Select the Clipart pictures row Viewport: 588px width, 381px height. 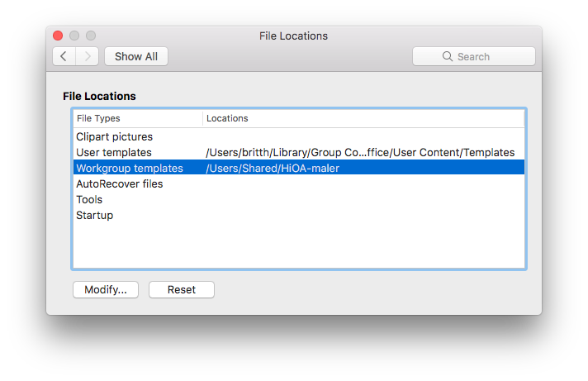[299, 136]
